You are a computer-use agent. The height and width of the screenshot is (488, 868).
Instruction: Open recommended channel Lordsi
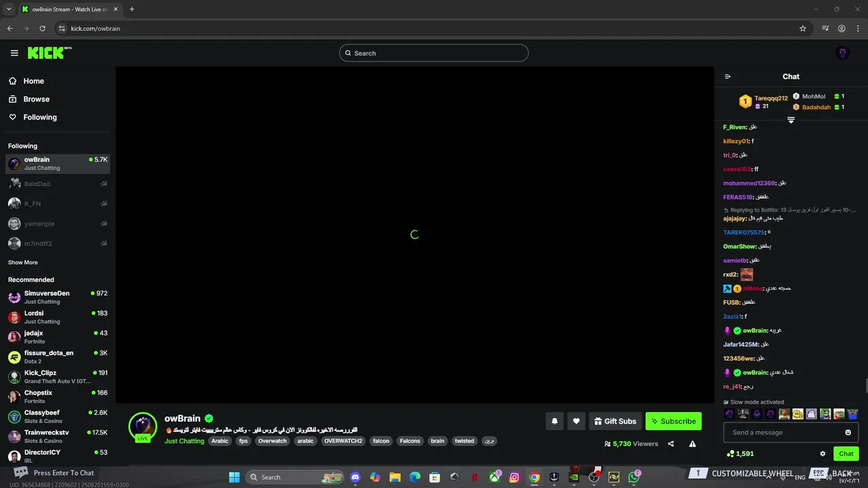[58, 317]
